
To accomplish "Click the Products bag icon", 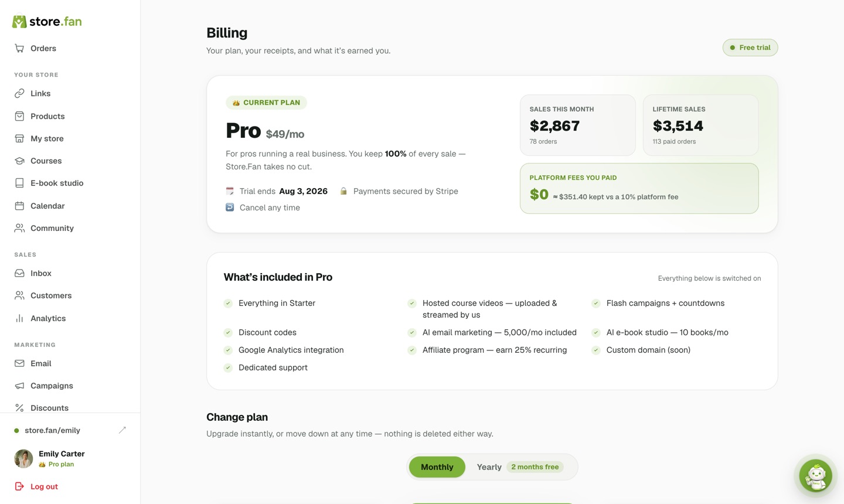I will [x=19, y=116].
